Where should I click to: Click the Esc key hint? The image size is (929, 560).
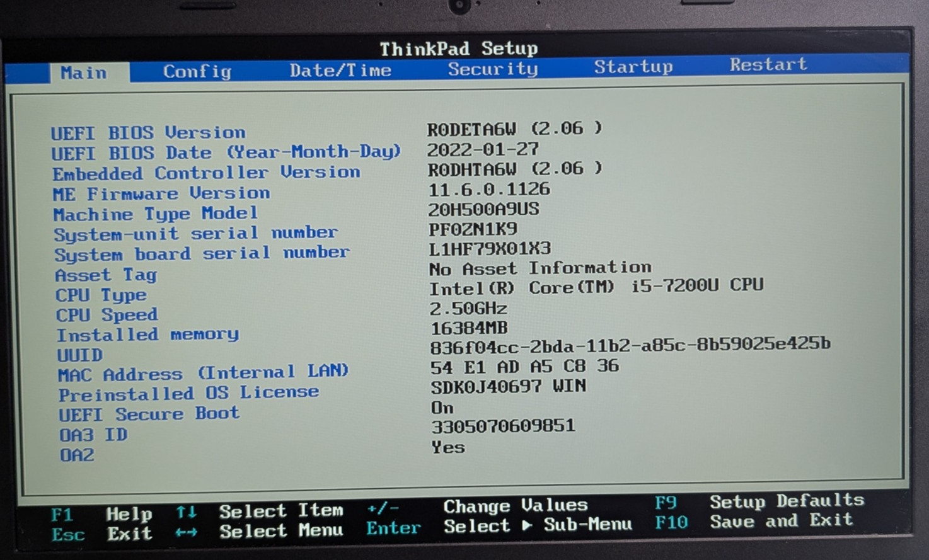click(67, 535)
